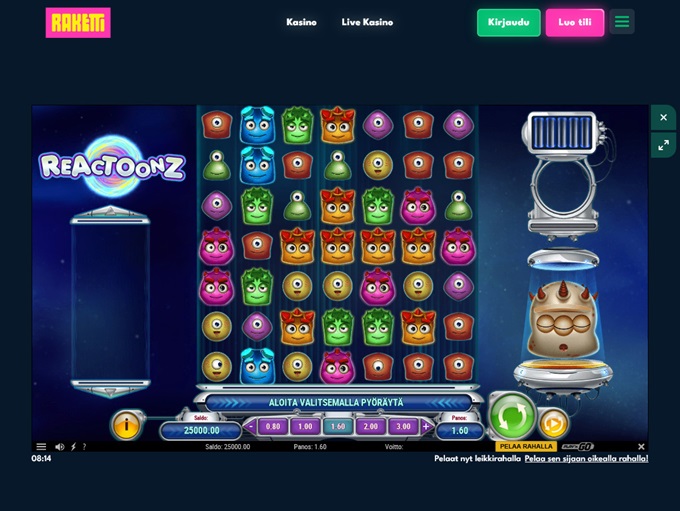Increase bet with the plus button
This screenshot has width=680, height=511.
click(426, 426)
